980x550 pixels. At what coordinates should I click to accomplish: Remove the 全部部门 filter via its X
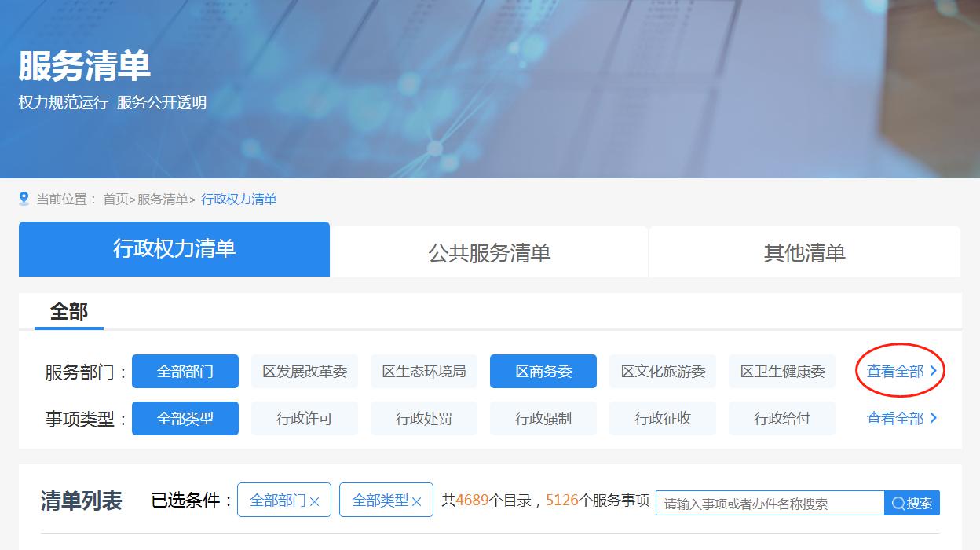315,501
